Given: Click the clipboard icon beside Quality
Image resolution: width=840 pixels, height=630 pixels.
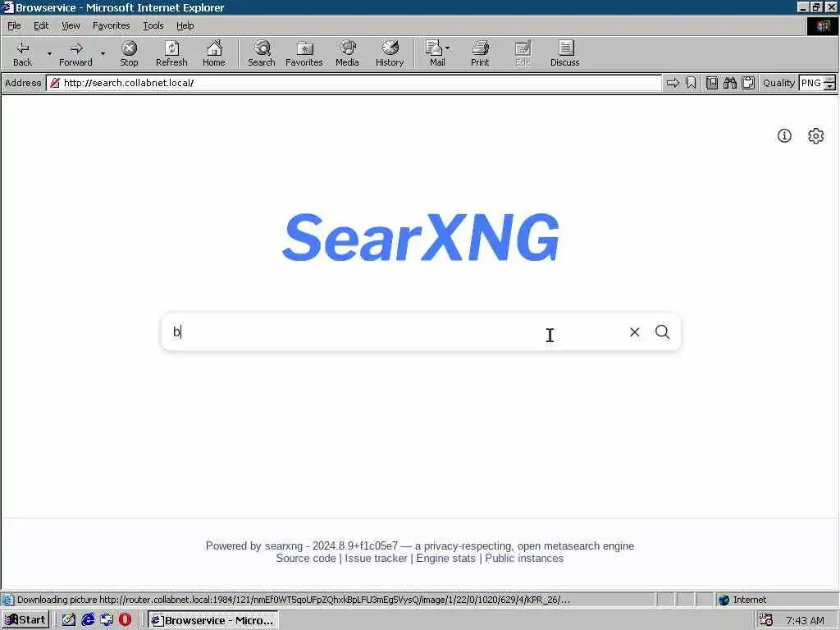Looking at the screenshot, I should 748,83.
